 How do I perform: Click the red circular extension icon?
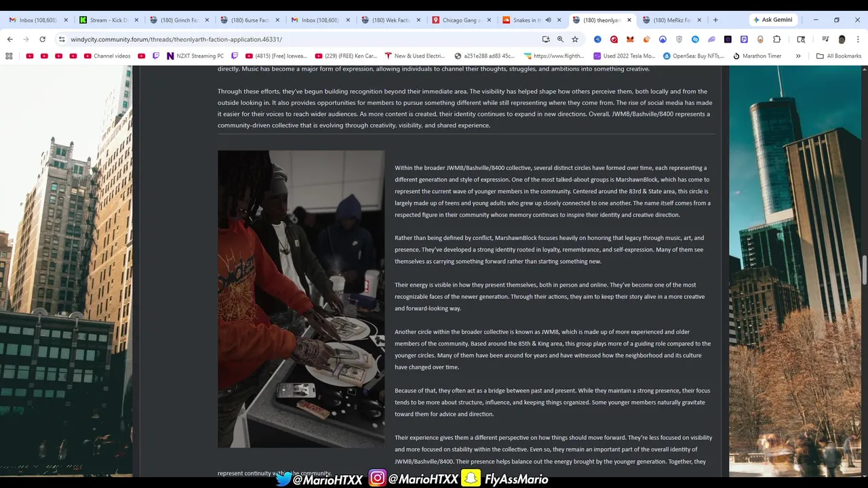(x=614, y=39)
